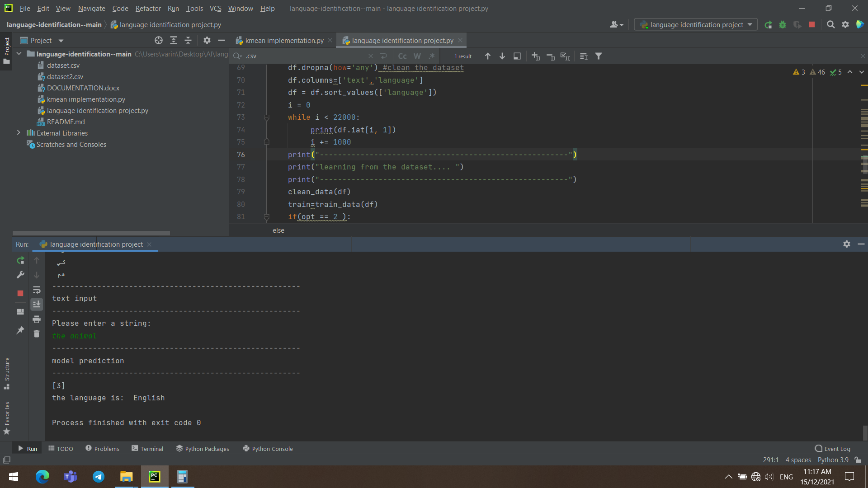Toggle soft-wrap in the Run console

pyautogui.click(x=37, y=290)
